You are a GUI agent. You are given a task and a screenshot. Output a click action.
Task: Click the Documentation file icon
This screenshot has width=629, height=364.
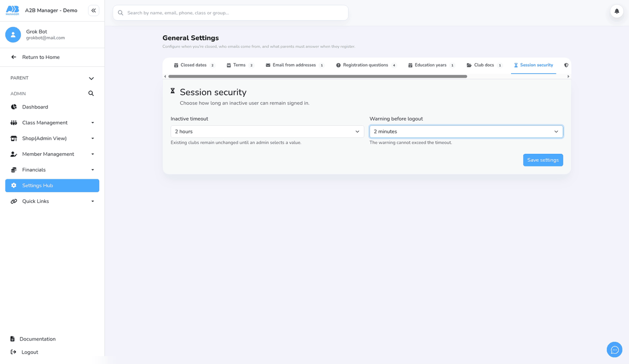click(x=13, y=339)
